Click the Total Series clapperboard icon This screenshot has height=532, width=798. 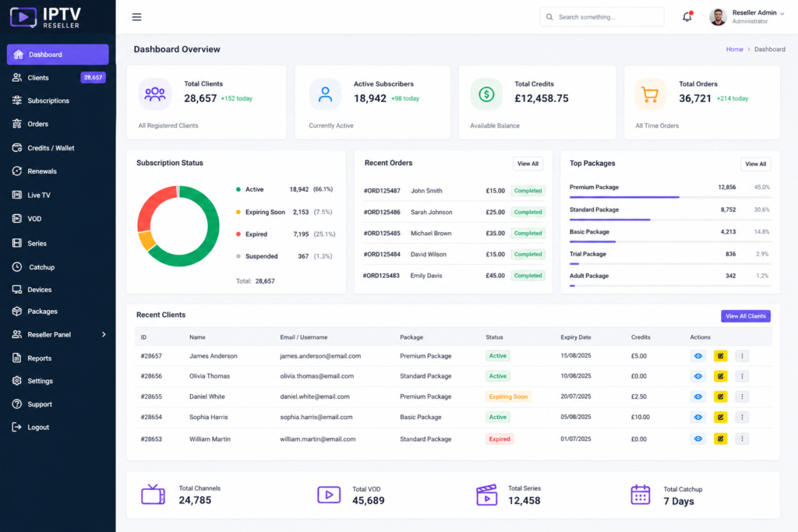click(x=486, y=495)
